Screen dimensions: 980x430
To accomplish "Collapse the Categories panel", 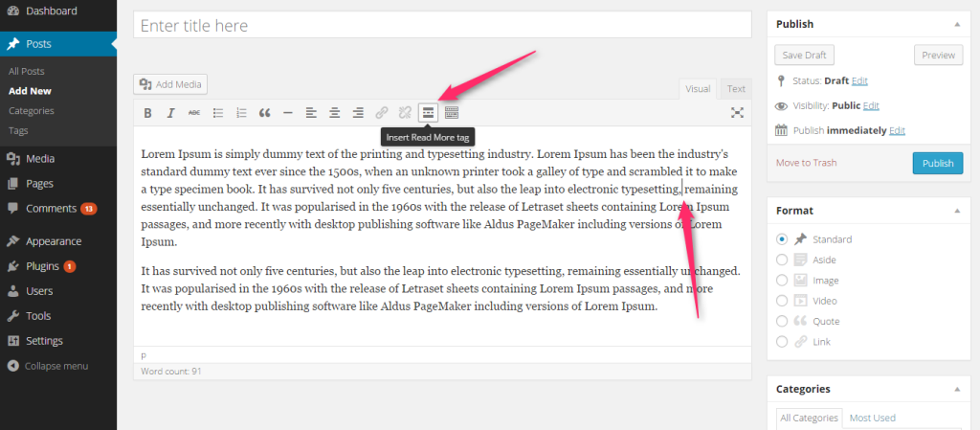I will [x=957, y=390].
